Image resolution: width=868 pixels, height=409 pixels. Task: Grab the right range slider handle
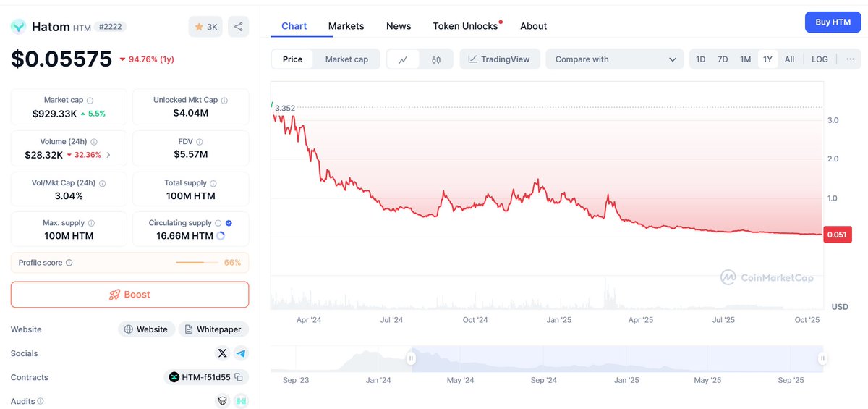pos(822,358)
